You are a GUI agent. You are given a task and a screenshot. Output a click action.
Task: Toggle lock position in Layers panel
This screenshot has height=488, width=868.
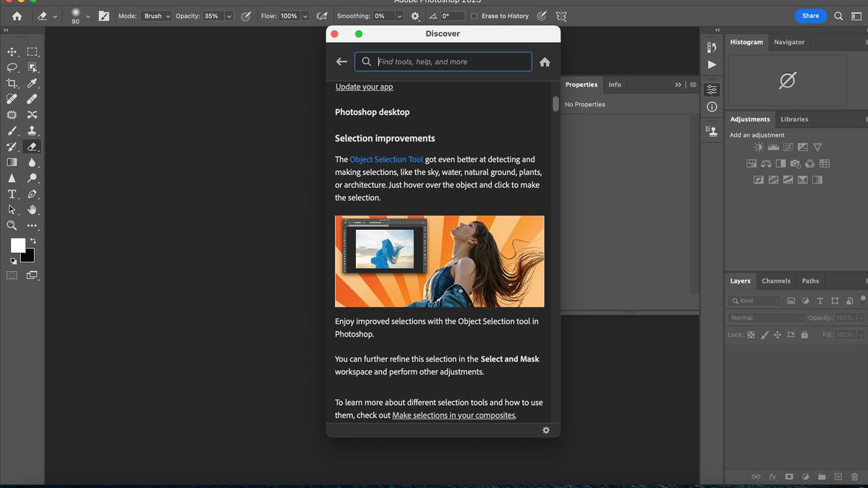click(x=778, y=335)
